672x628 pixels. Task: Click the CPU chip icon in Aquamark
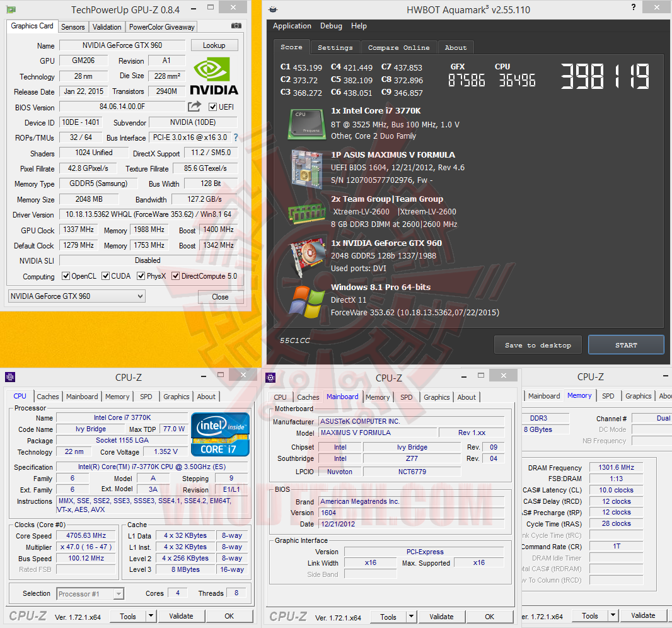(306, 124)
